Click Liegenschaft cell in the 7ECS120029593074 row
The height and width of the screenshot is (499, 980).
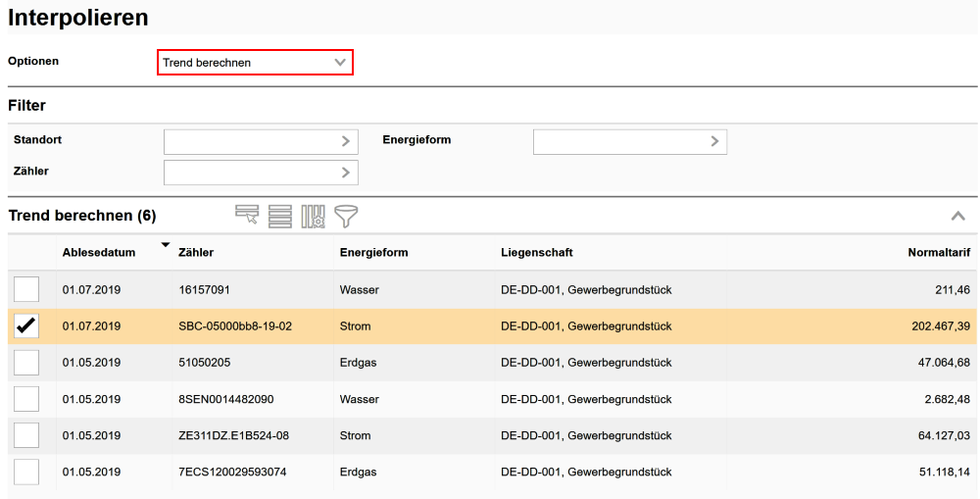[586, 473]
